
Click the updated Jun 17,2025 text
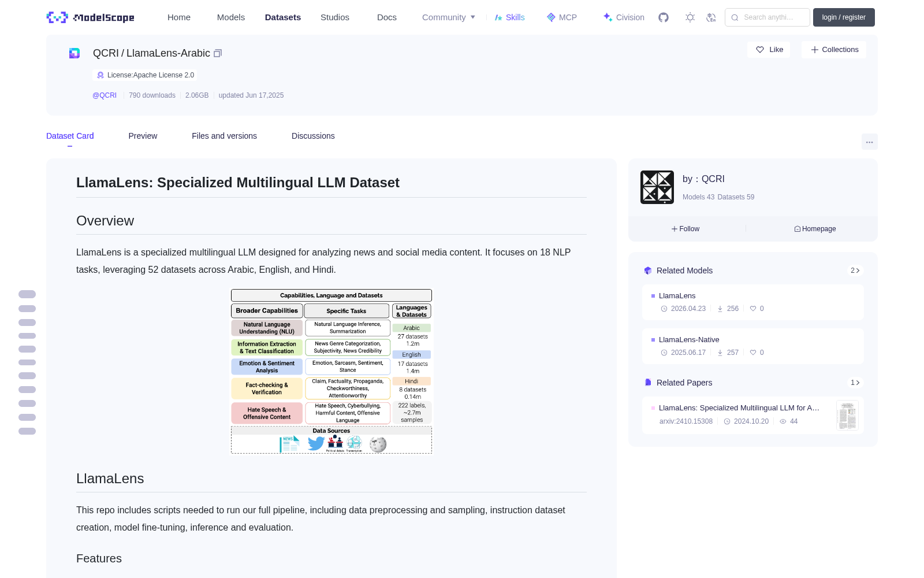(x=251, y=95)
